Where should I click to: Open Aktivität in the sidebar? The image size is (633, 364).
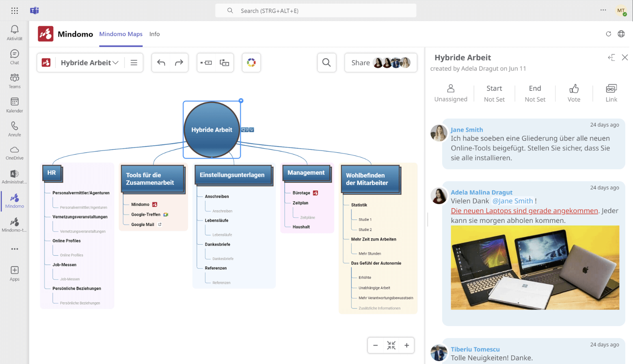click(15, 32)
